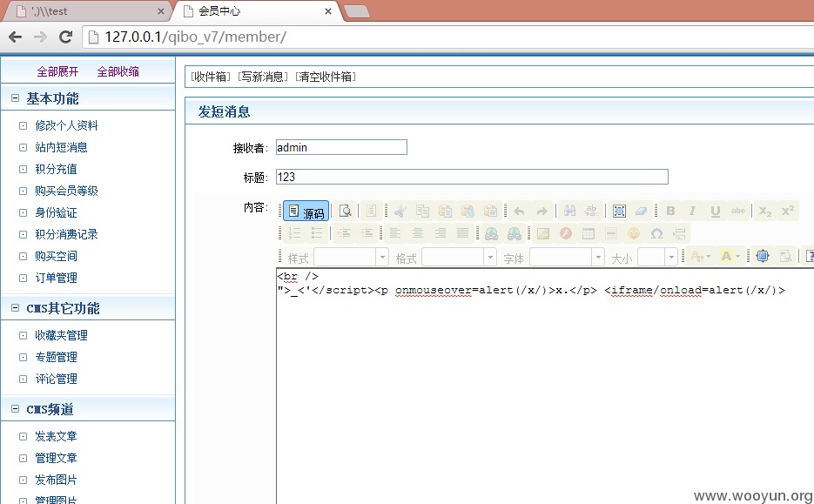Screen dimensions: 814x504
Task: Click the 接收者 recipient field
Action: [341, 147]
